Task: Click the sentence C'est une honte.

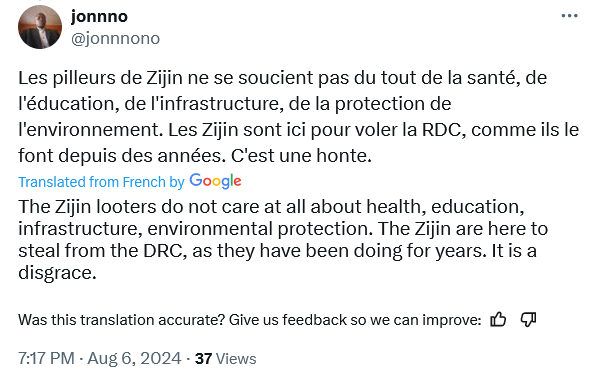Action: click(301, 156)
